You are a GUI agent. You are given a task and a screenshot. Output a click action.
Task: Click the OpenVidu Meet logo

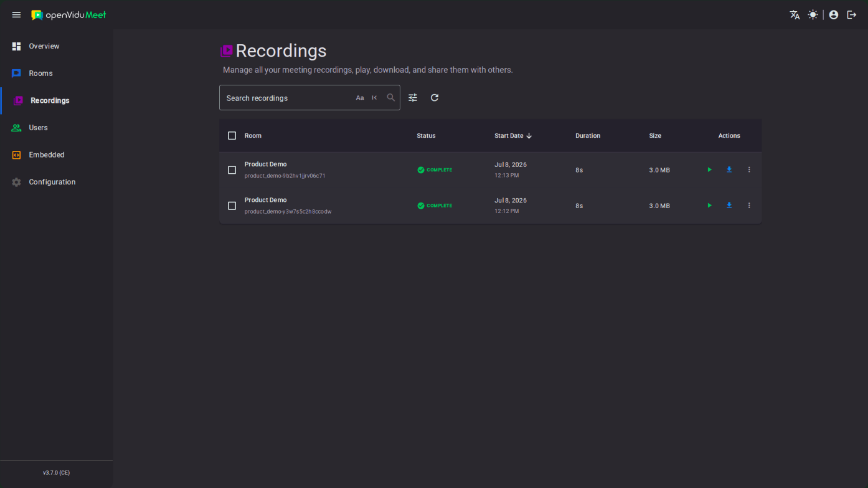69,15
